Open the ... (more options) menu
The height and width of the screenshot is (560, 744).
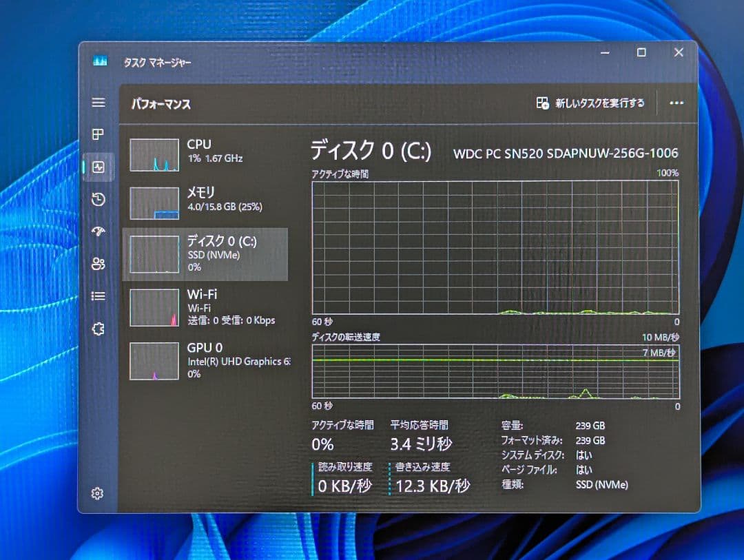pyautogui.click(x=676, y=103)
